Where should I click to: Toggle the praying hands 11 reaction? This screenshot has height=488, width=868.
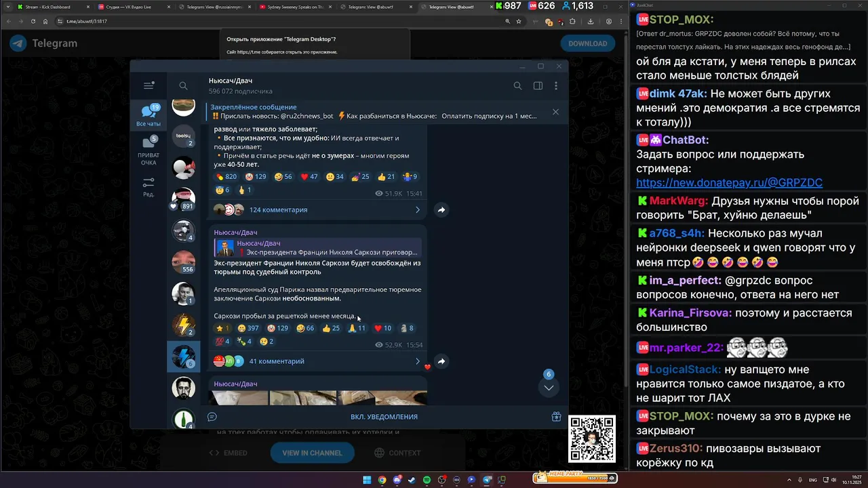(357, 328)
